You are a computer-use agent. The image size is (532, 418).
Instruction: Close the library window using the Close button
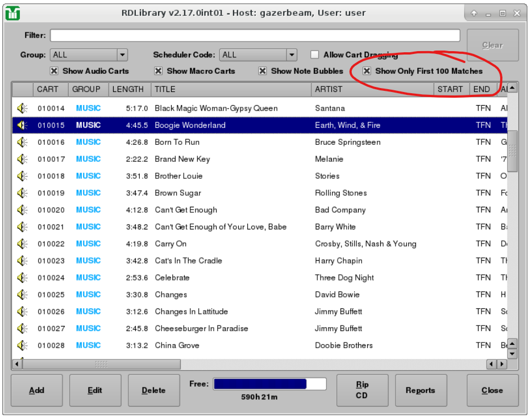(x=492, y=390)
